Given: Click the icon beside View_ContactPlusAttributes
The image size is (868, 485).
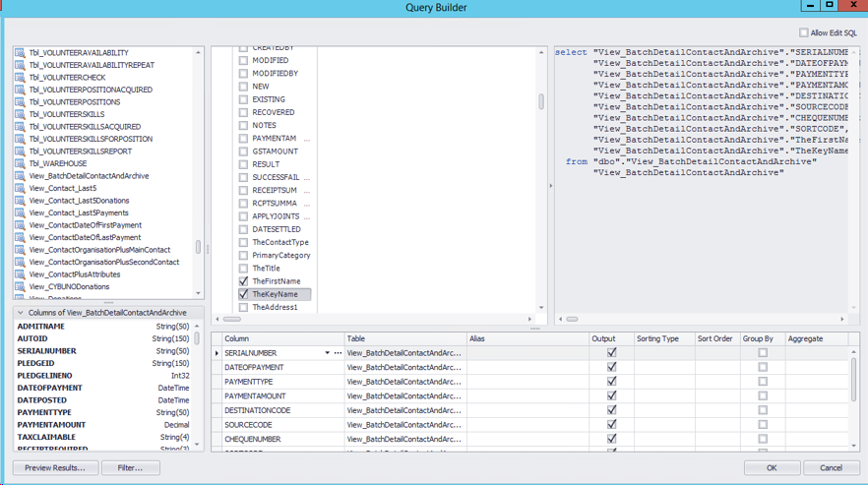Looking at the screenshot, I should pyautogui.click(x=20, y=274).
